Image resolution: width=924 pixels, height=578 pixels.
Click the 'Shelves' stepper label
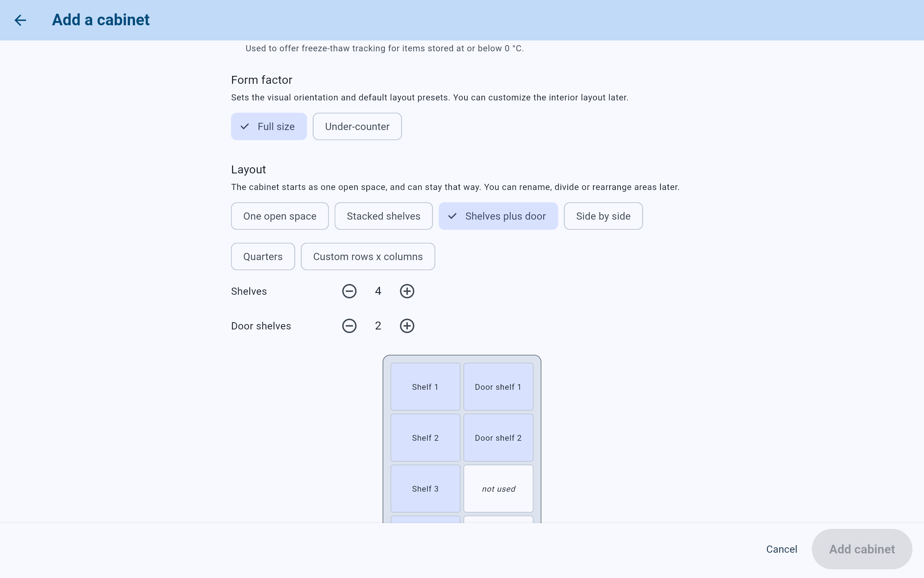point(249,291)
